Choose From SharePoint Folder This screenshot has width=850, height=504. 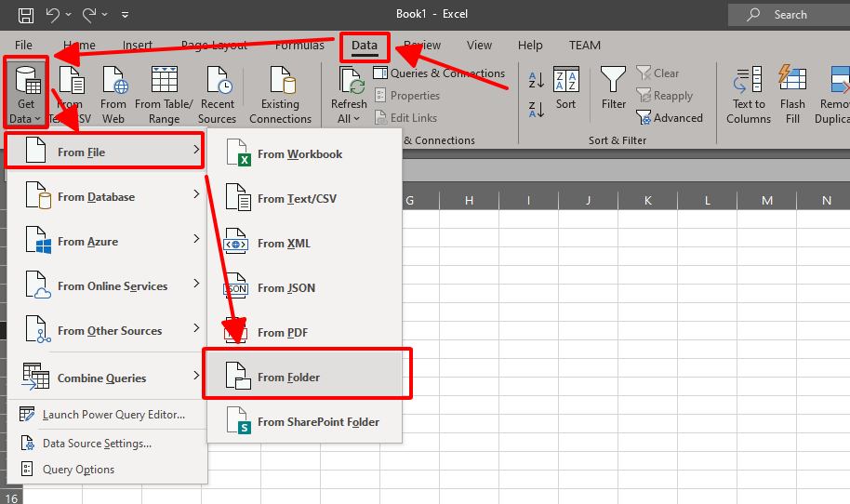click(305, 421)
